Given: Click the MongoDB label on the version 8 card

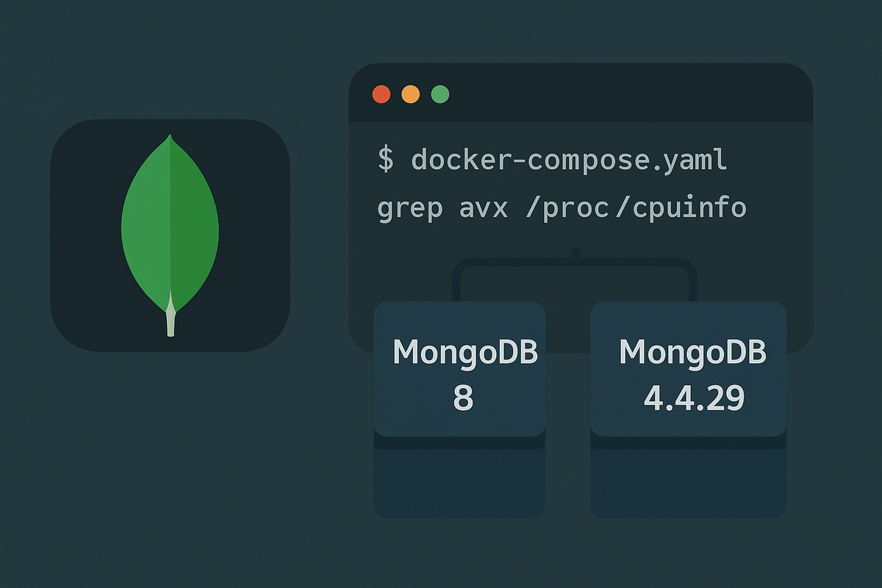Looking at the screenshot, I should tap(465, 352).
